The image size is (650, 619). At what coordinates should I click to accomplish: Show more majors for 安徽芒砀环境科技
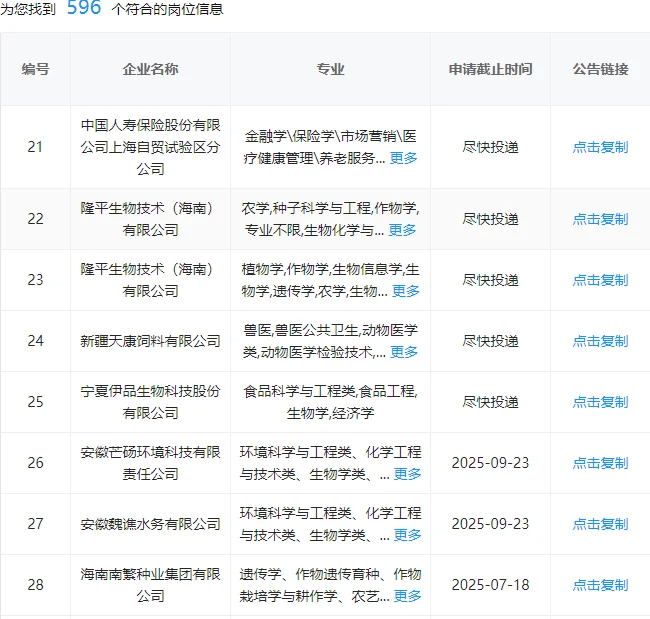(x=407, y=474)
